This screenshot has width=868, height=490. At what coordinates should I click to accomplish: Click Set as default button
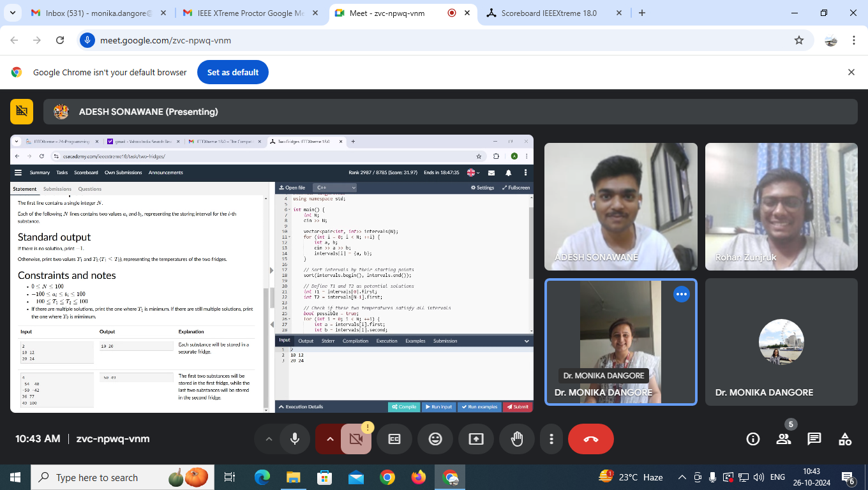pos(233,72)
